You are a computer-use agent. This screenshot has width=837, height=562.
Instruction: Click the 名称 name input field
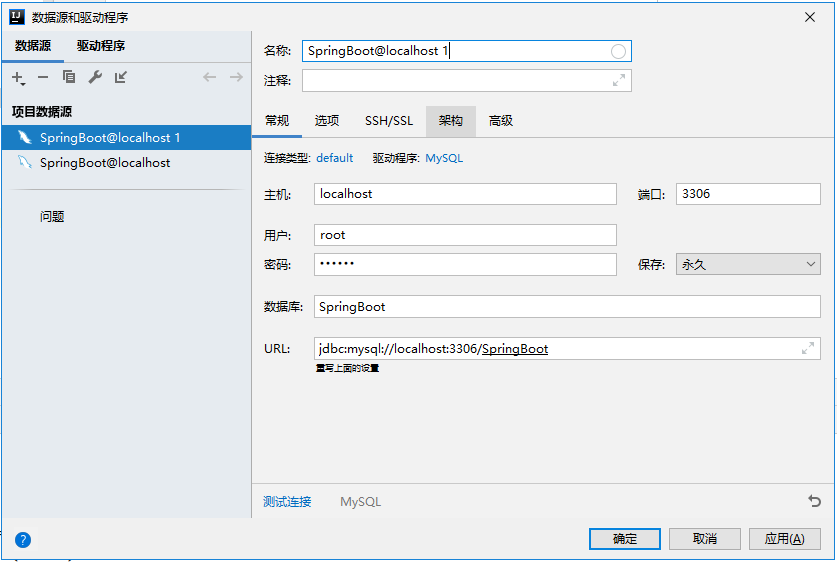(x=467, y=51)
